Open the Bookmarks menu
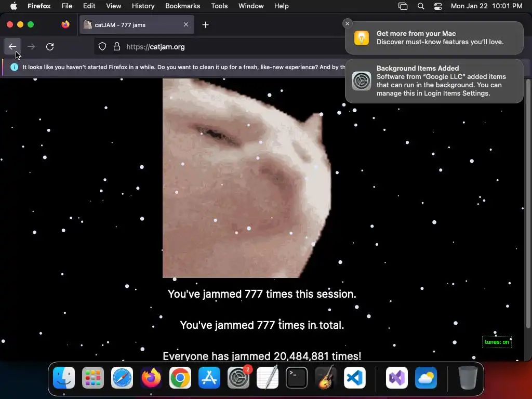 182,6
